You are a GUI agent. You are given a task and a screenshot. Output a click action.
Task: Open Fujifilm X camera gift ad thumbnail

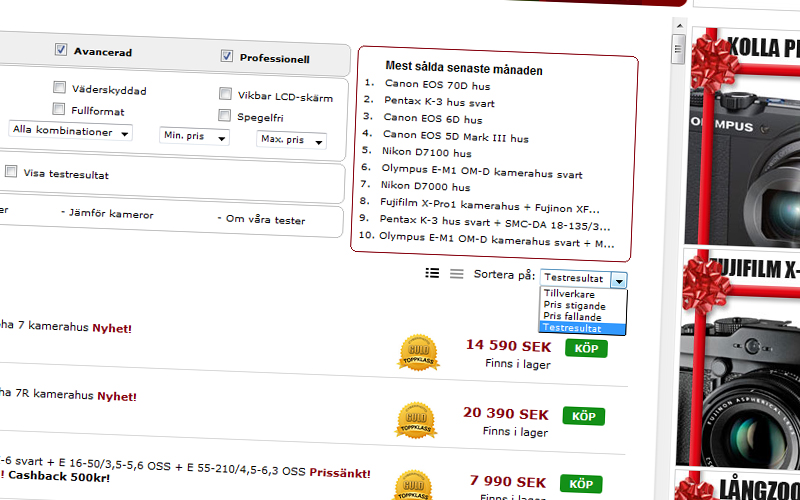pos(740,358)
